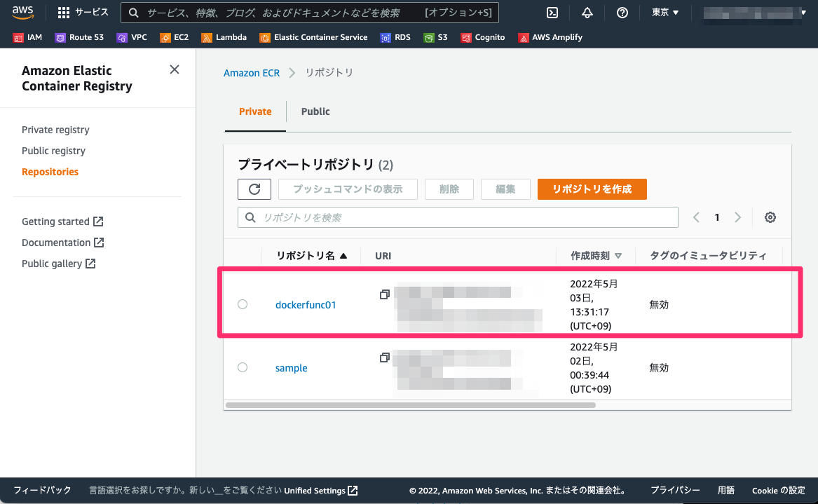Click sample creation time 00:39:44

(589, 375)
